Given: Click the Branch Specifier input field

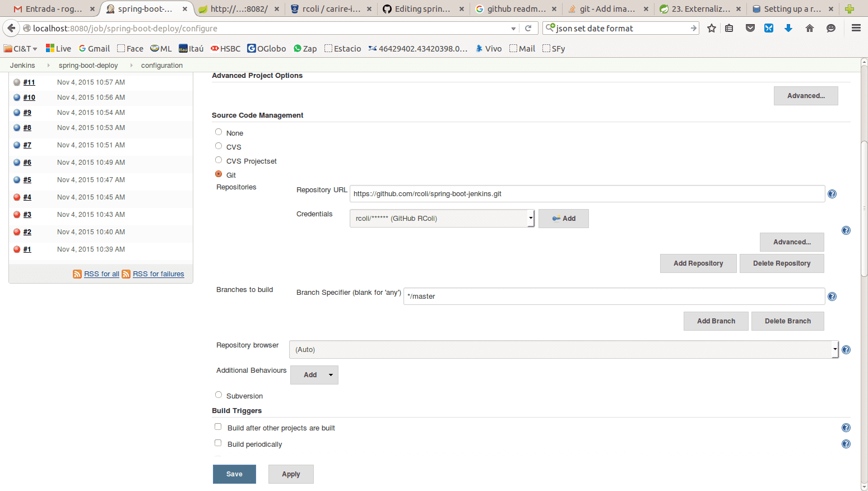Looking at the screenshot, I should pos(614,297).
